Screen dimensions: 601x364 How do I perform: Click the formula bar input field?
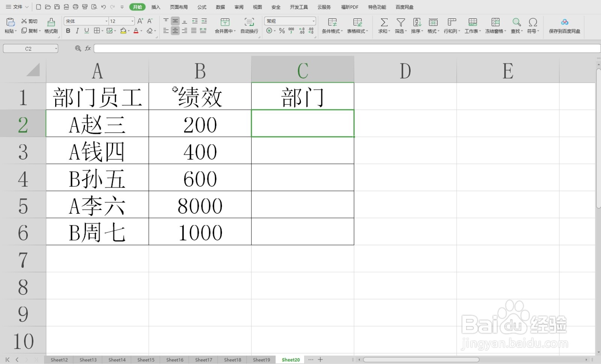347,48
